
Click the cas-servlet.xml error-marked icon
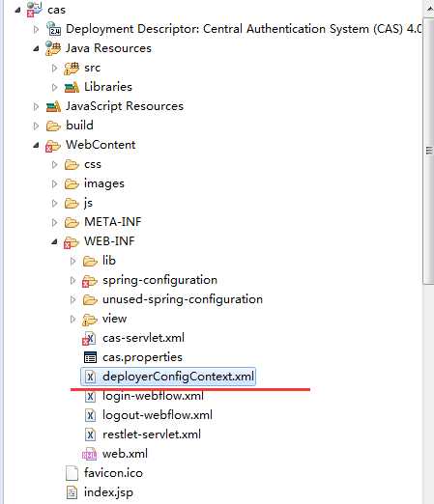89,339
